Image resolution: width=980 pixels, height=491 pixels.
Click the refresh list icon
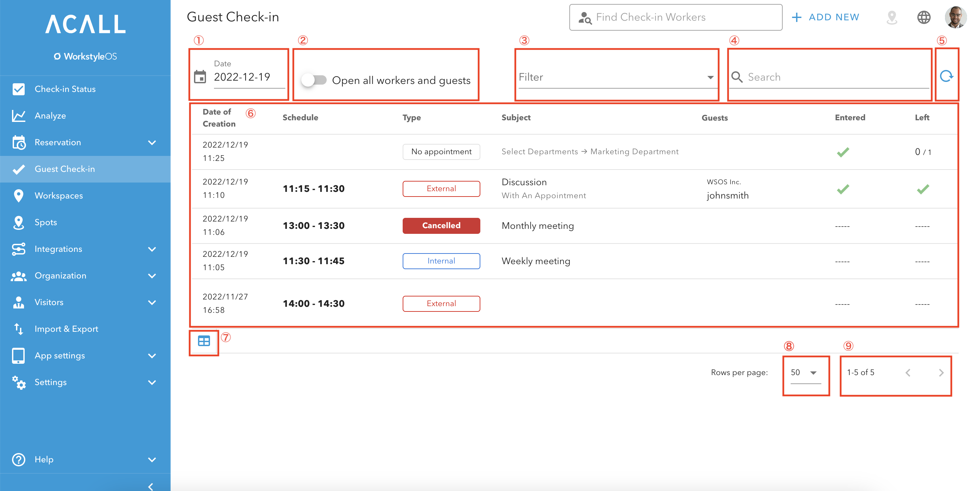(946, 76)
